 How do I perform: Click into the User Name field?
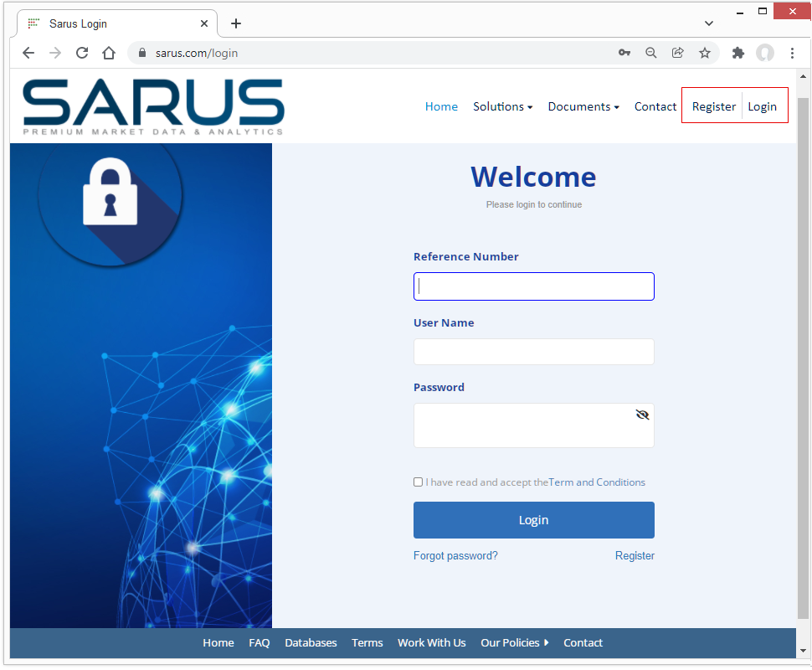[x=533, y=352]
